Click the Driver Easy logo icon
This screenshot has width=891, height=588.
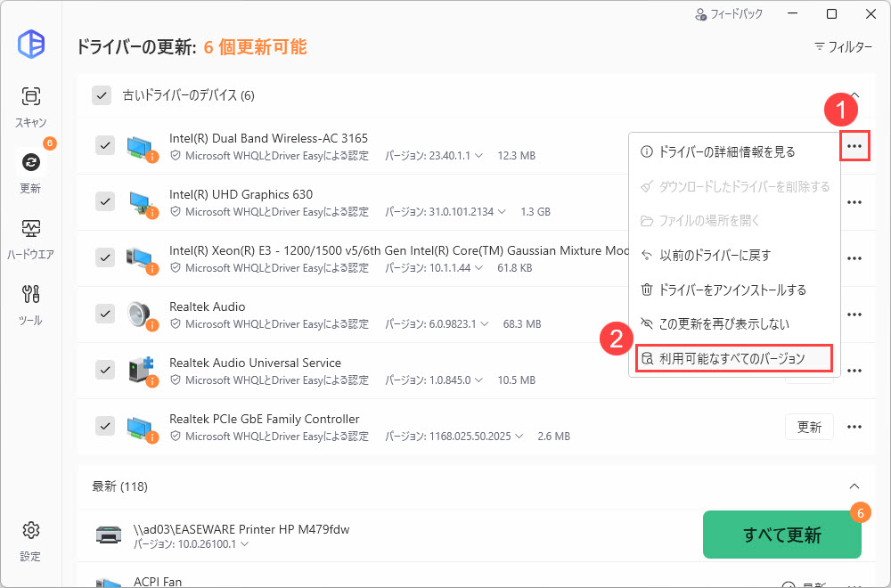click(31, 45)
